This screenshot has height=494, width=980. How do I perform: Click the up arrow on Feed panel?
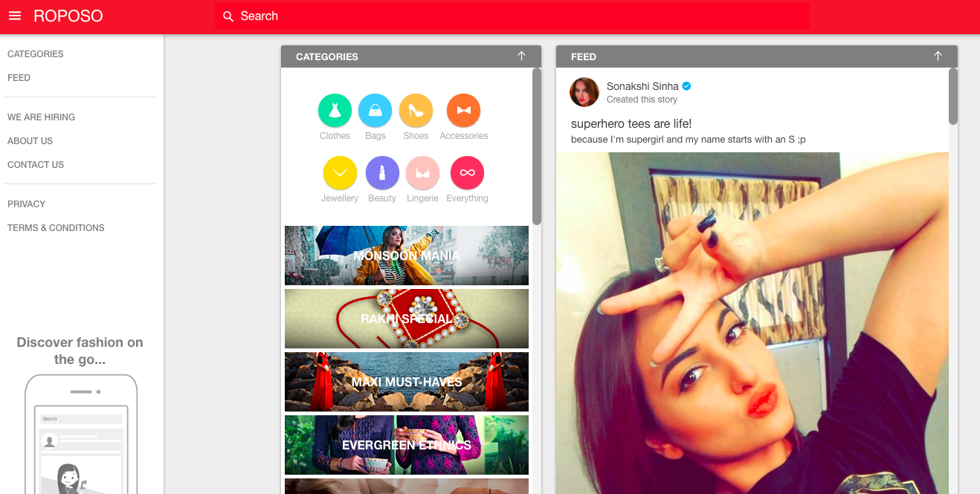(938, 56)
